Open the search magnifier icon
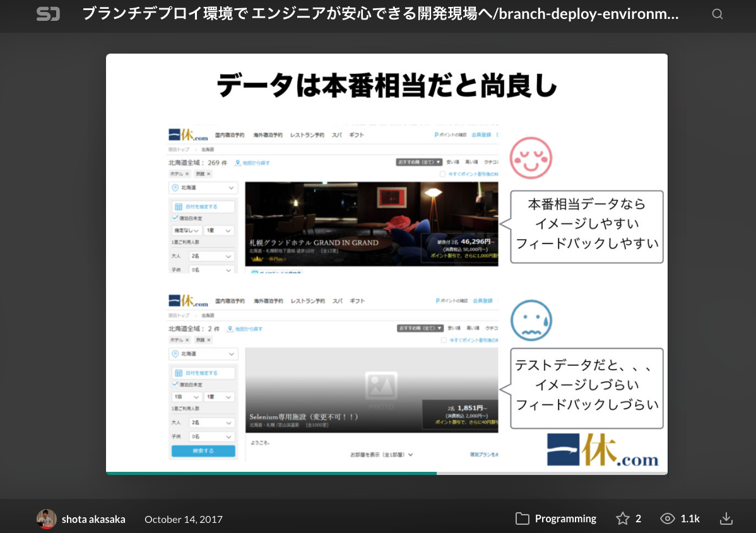Image resolution: width=756 pixels, height=533 pixels. click(x=718, y=14)
